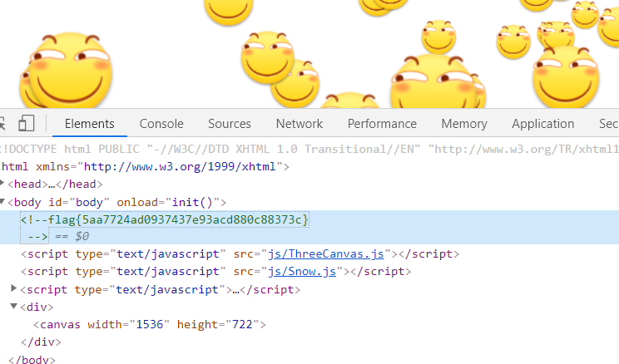Switch to the Memory tab
619x364 pixels.
464,124
